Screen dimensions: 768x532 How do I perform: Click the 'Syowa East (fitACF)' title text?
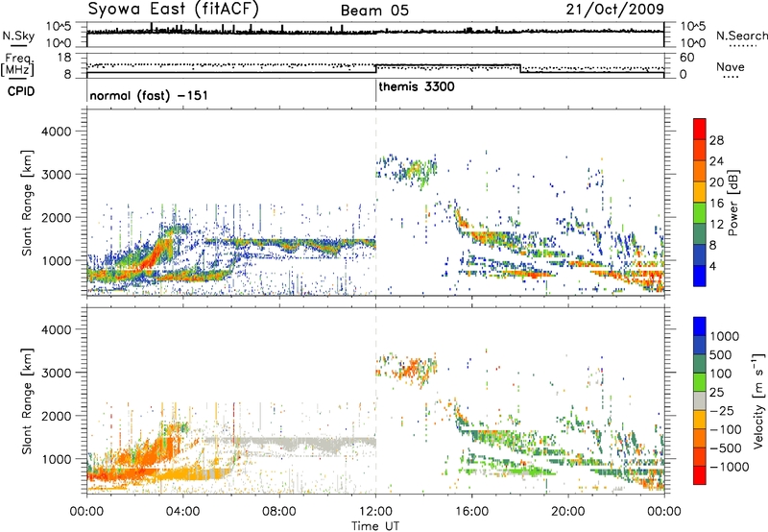[173, 9]
